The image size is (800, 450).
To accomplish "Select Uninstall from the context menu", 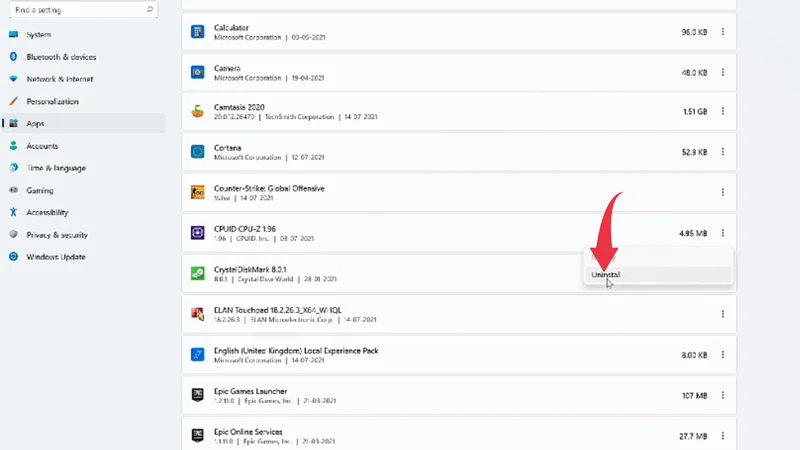I will [606, 274].
